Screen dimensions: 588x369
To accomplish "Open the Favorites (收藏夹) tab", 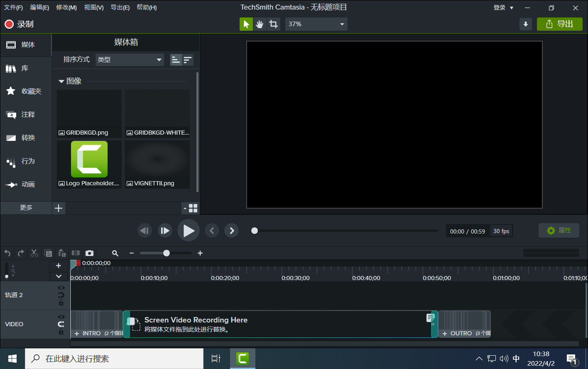I will [x=26, y=91].
